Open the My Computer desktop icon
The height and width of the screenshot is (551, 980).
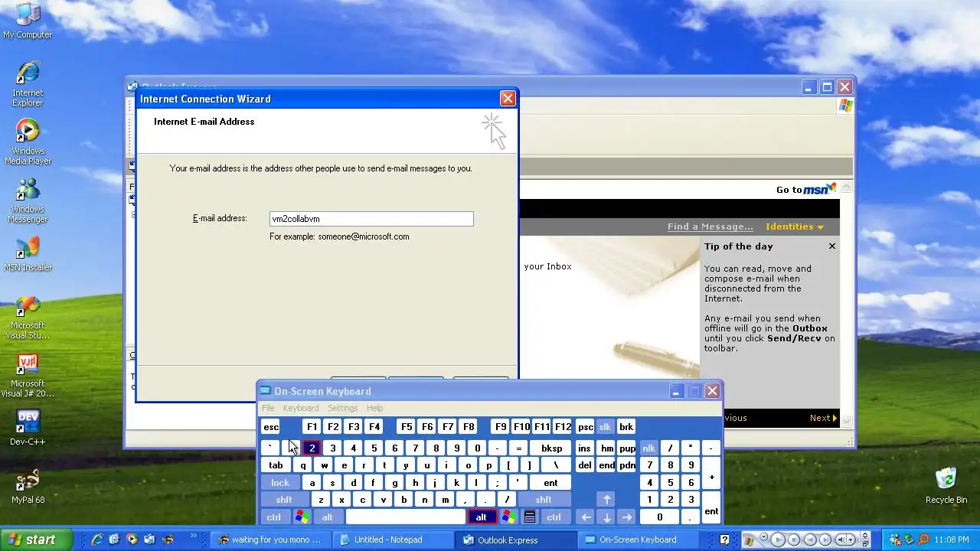pos(28,21)
